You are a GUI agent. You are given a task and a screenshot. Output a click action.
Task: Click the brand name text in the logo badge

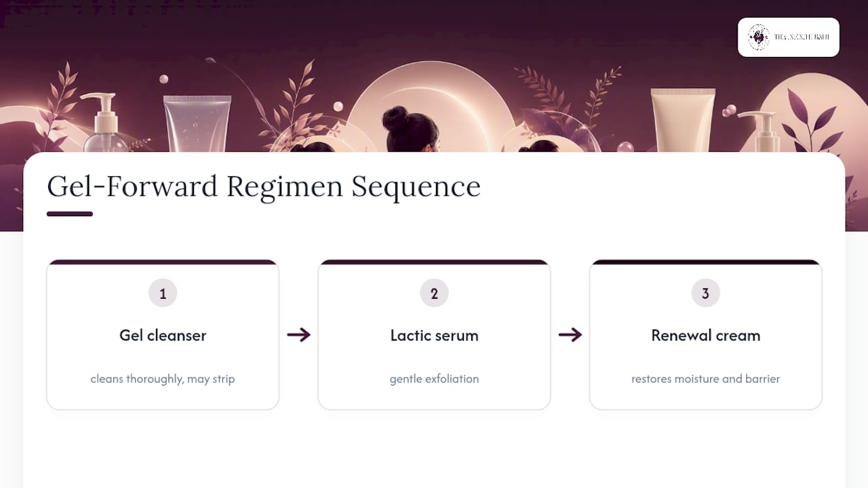pos(802,37)
